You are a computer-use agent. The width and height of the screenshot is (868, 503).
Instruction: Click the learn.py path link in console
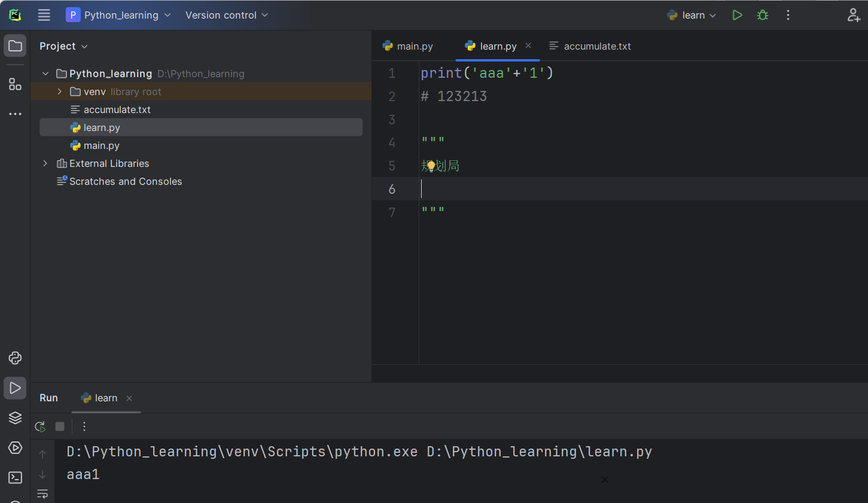click(x=539, y=452)
